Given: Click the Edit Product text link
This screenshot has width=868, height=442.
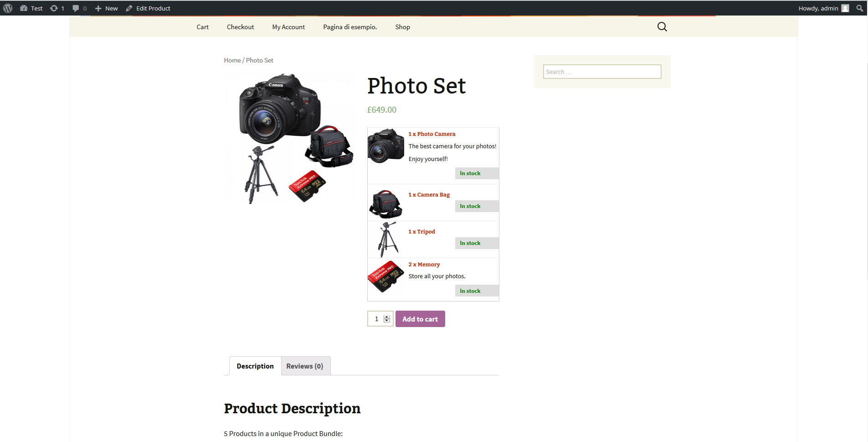Looking at the screenshot, I should point(153,8).
